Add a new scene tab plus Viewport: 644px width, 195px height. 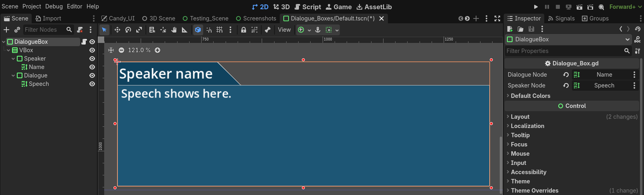point(476,18)
